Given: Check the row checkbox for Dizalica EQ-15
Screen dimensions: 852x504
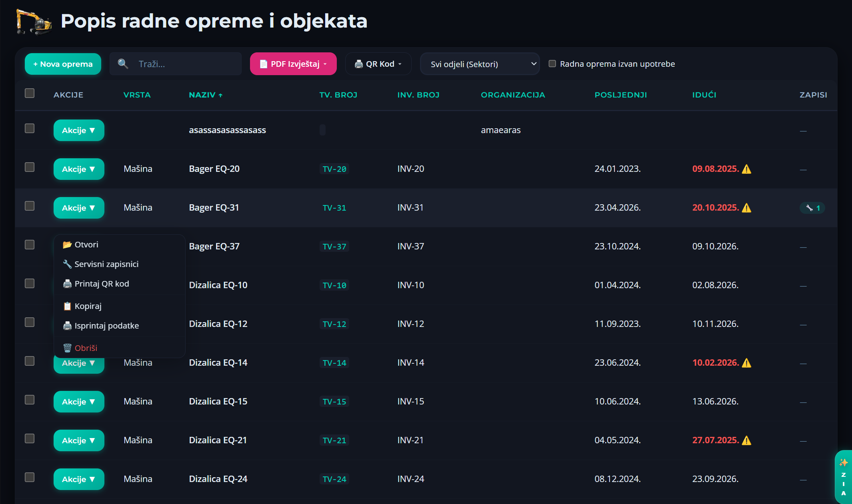Looking at the screenshot, I should (30, 400).
